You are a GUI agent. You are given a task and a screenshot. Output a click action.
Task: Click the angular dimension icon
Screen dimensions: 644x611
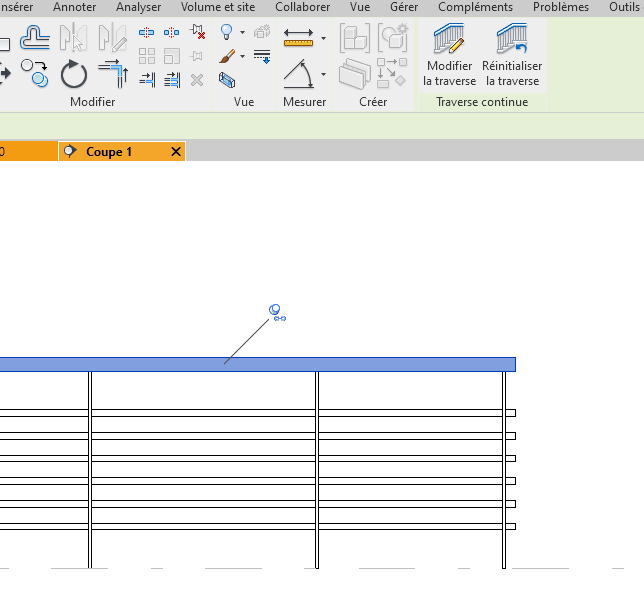299,74
